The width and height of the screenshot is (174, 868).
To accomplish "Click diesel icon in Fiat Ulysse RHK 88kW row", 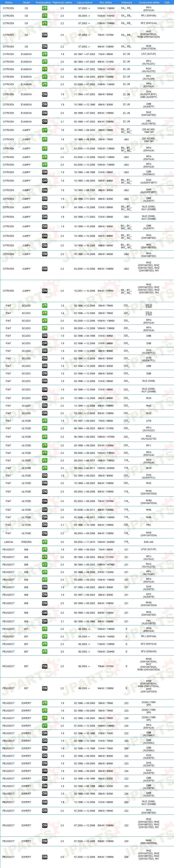I will click(45, 510).
